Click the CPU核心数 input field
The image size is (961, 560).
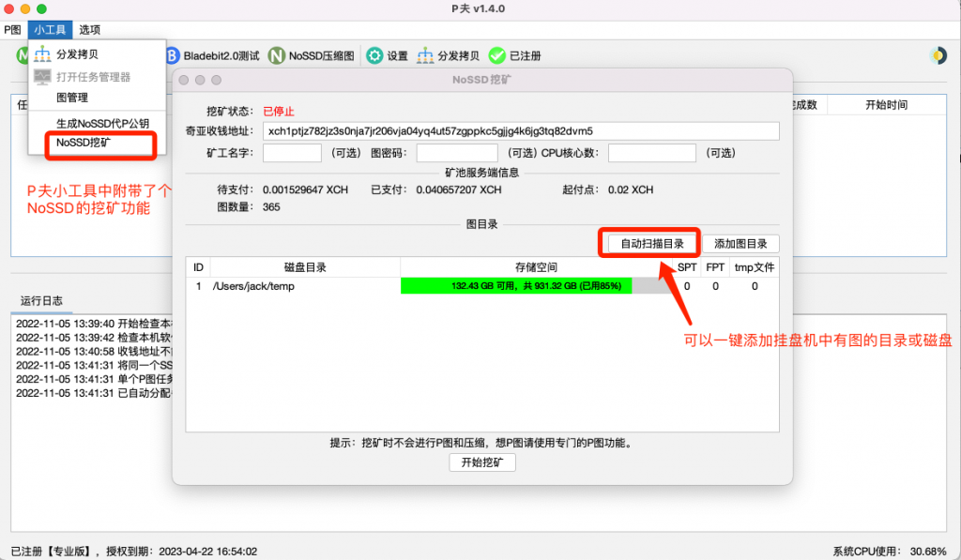(651, 153)
